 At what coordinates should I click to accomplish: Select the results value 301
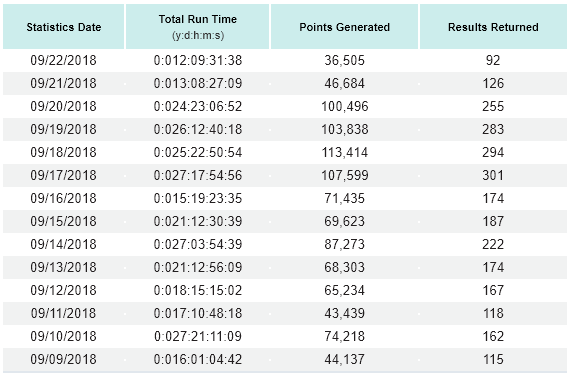pyautogui.click(x=493, y=175)
